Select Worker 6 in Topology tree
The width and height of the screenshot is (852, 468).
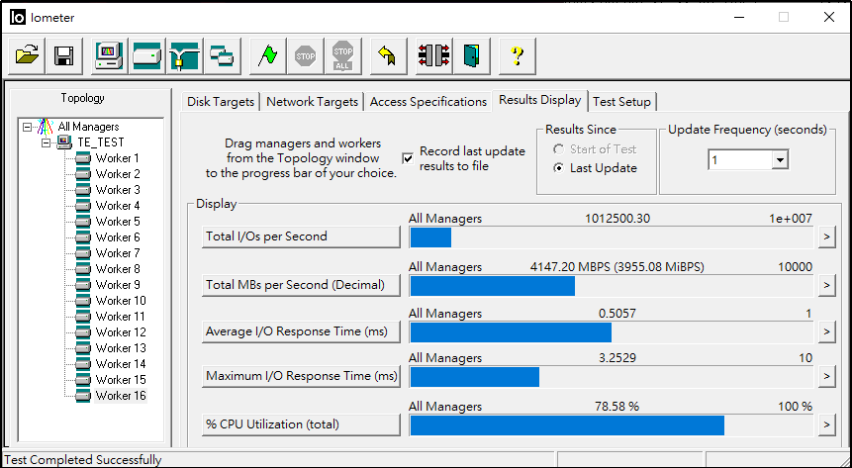tap(117, 237)
